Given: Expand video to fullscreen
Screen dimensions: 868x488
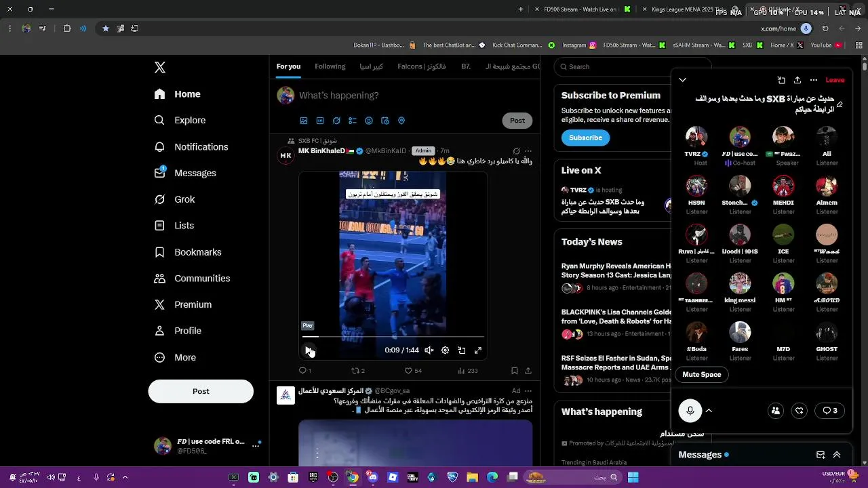Looking at the screenshot, I should (478, 350).
